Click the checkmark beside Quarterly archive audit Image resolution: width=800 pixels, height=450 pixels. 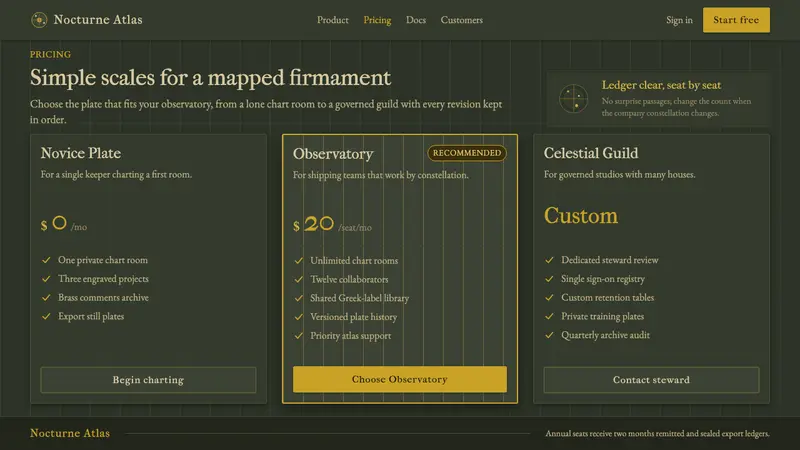click(x=549, y=335)
